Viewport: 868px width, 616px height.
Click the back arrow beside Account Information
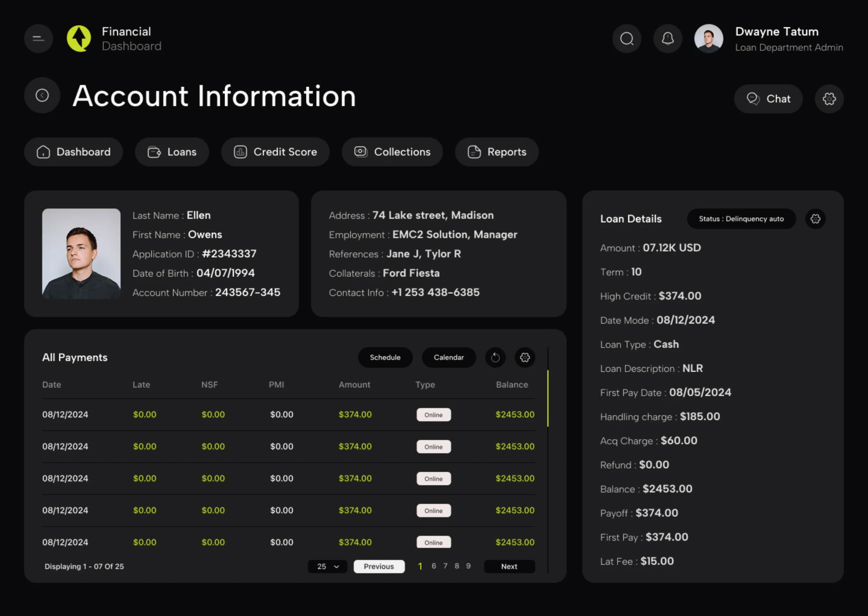42,95
